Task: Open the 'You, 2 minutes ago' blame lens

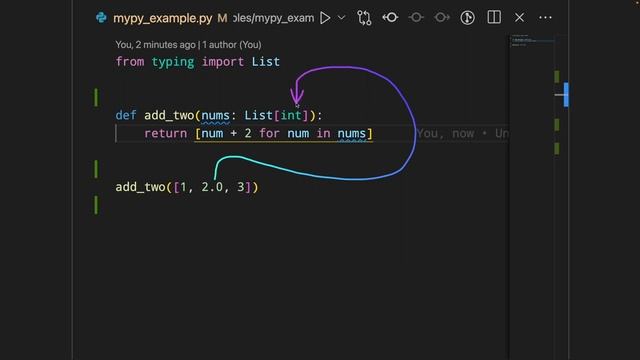Action: [x=188, y=44]
